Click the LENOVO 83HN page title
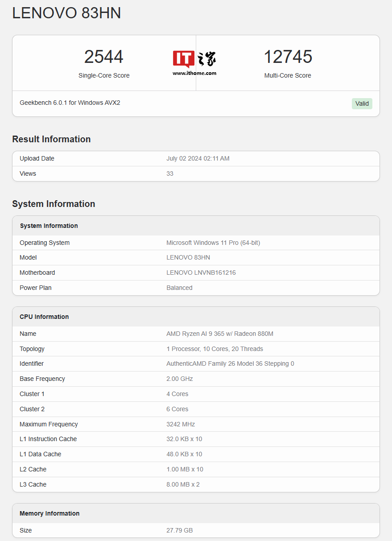392x541 pixels. tap(66, 13)
